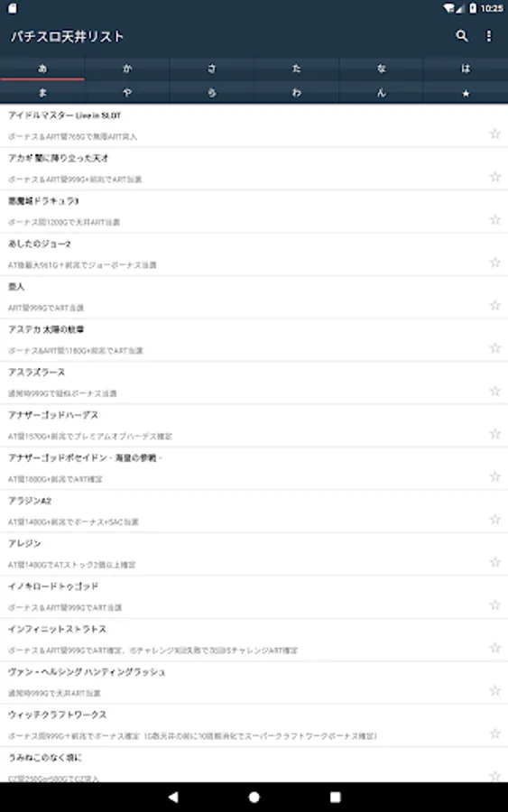Toggle star beside あしたのジョー2
Viewport: 508px width, 812px height.
[x=495, y=263]
